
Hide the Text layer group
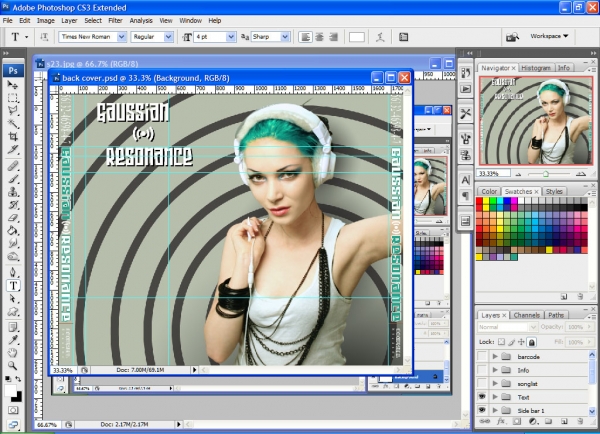click(x=482, y=397)
